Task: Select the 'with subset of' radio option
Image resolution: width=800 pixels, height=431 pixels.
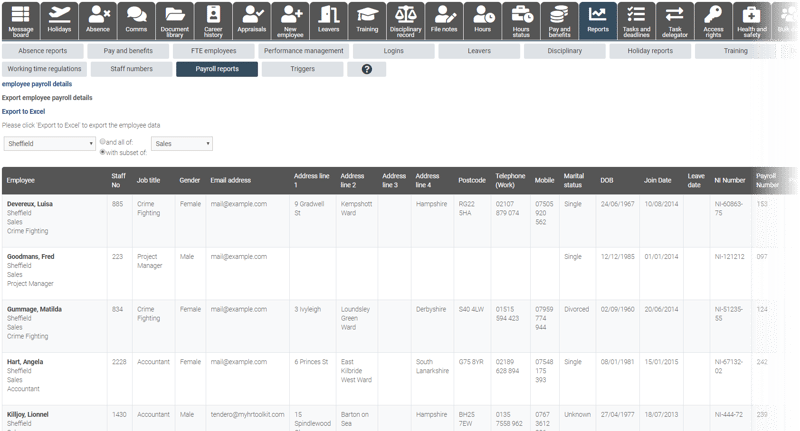Action: (x=103, y=152)
